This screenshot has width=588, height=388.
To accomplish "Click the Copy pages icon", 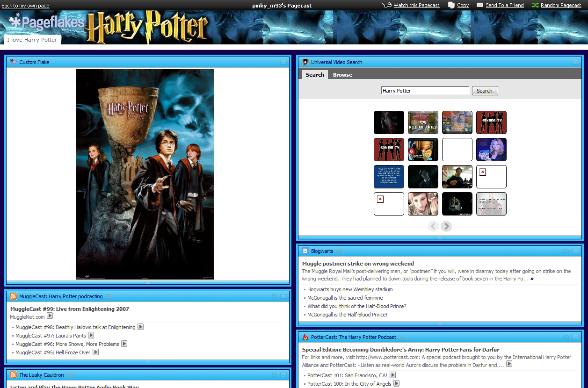I will tap(451, 5).
